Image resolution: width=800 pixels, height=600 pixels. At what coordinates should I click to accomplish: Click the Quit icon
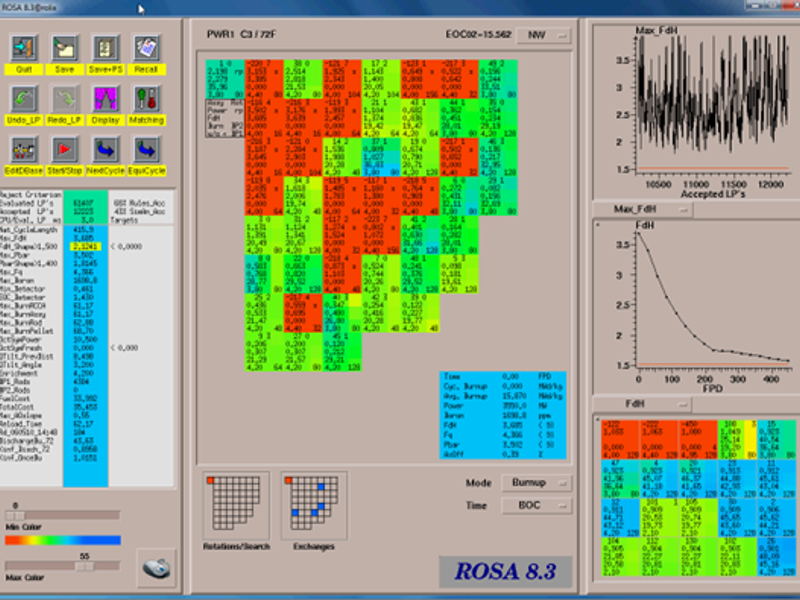(24, 48)
